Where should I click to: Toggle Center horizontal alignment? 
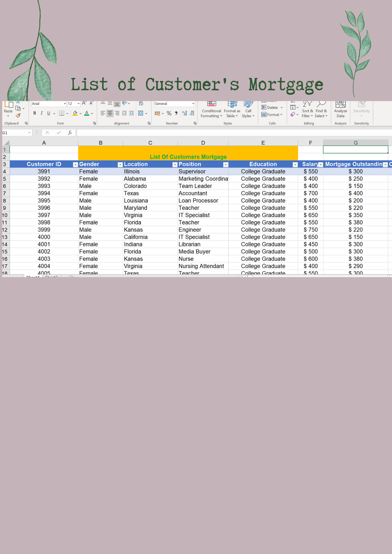click(110, 113)
